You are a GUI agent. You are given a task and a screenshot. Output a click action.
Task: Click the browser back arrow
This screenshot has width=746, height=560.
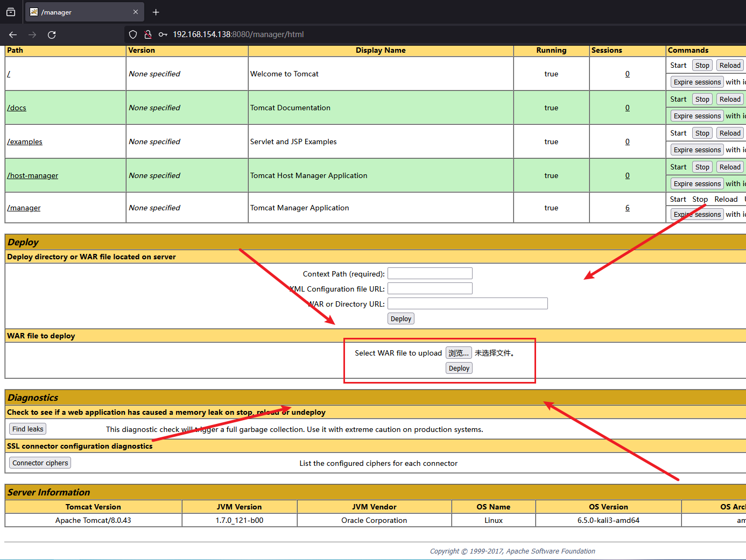pyautogui.click(x=13, y=34)
